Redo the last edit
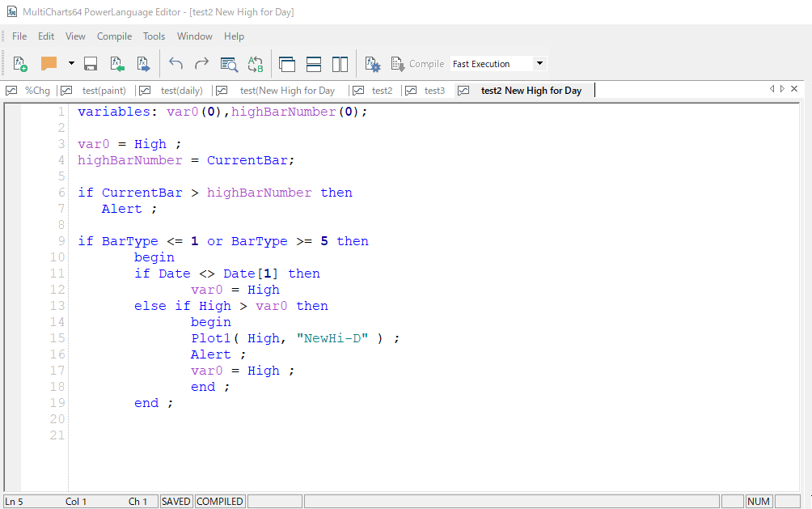 (201, 64)
